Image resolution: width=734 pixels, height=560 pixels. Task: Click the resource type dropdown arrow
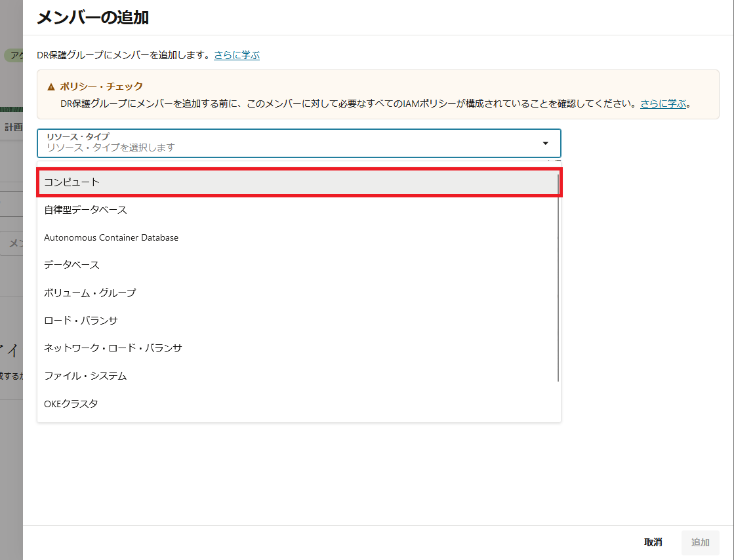[545, 144]
